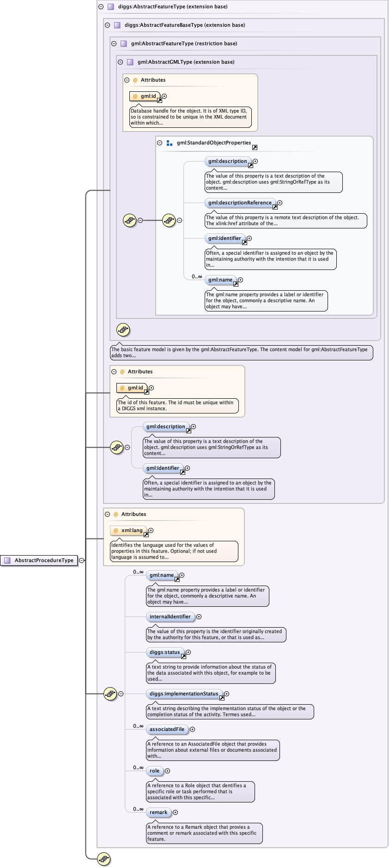Click the reference arrow on gml:descriptionReference
Image resolution: width=389 pixels, height=868 pixels.
[275, 207]
